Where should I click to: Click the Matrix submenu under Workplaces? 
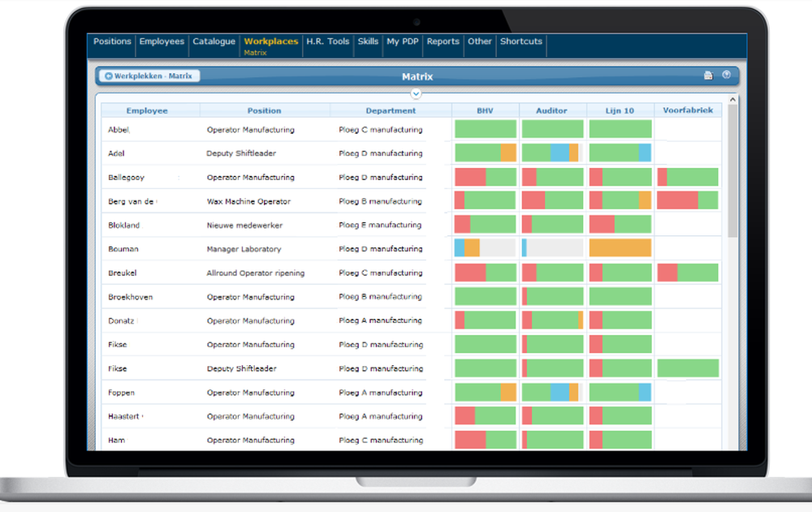pyautogui.click(x=255, y=53)
